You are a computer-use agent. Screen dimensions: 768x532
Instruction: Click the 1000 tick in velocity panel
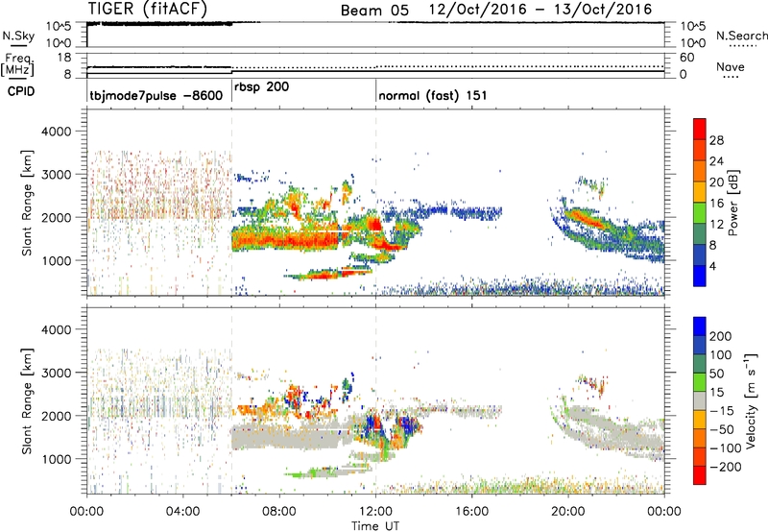point(56,459)
